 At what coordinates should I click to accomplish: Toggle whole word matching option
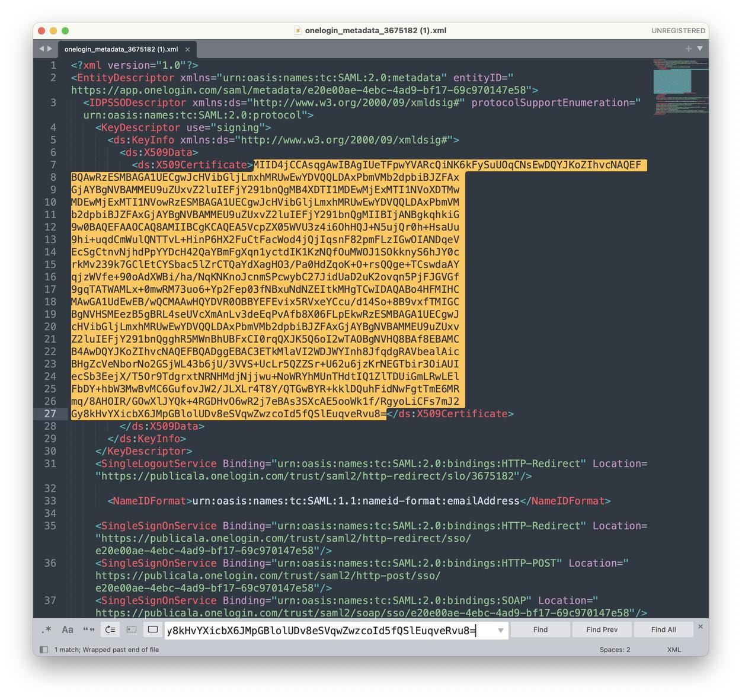click(89, 629)
